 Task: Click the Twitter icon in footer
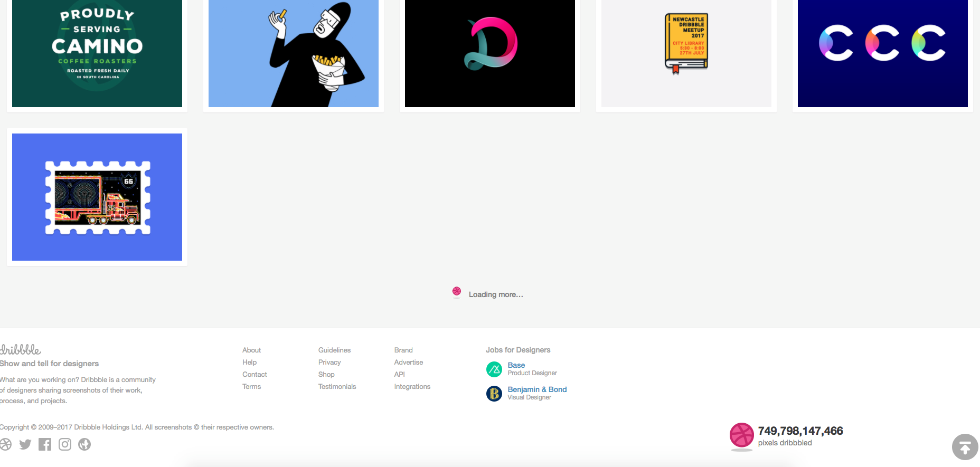[25, 444]
